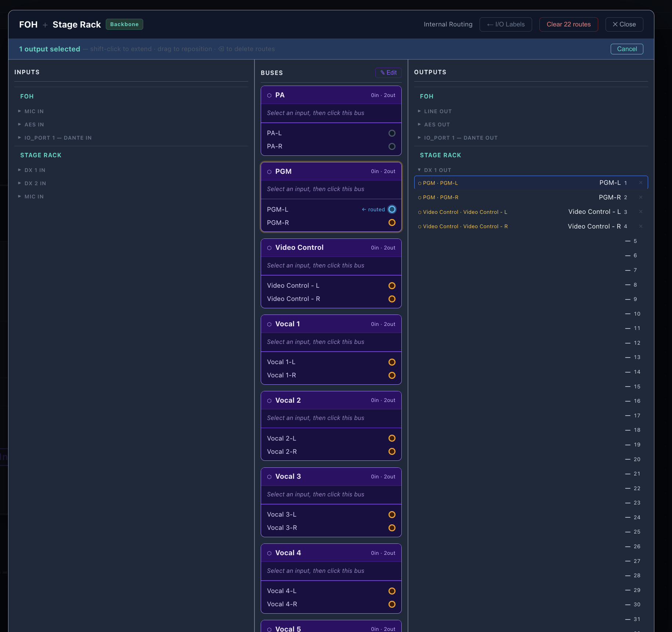Click the Internal Routing label
Screen dimensions: 672x632
pyautogui.click(x=448, y=24)
